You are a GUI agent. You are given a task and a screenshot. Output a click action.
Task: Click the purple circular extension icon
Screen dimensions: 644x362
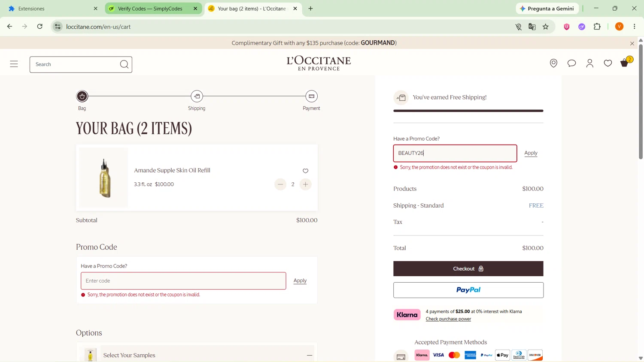pyautogui.click(x=582, y=27)
